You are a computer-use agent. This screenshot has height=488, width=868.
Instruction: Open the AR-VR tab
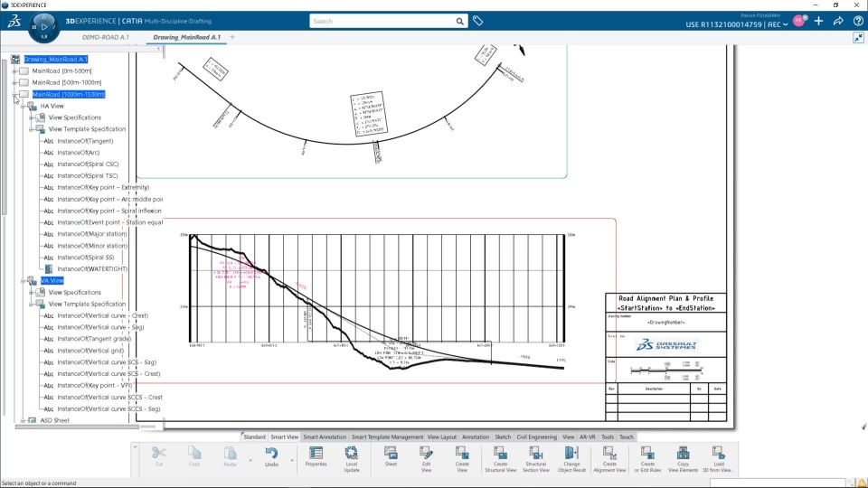click(x=588, y=437)
